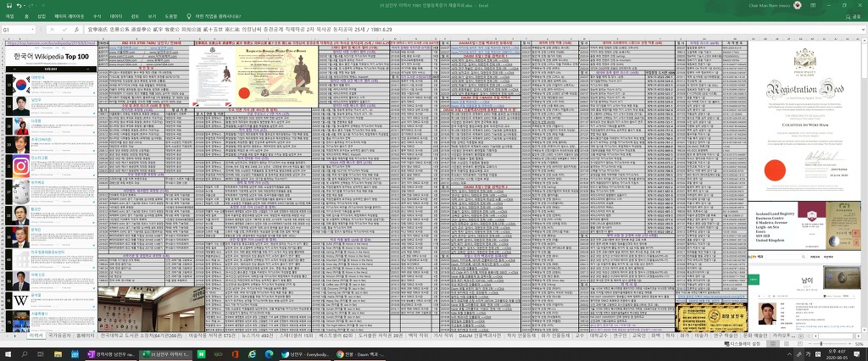Open the 페이지 레이아웃 ribbon tab
The height and width of the screenshot is (361, 868).
pos(70,16)
